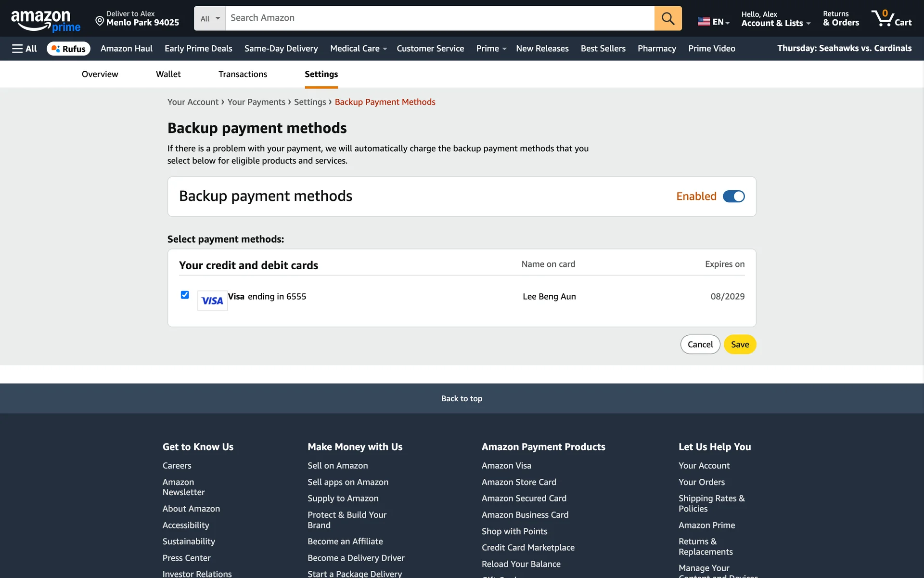Uncheck the Visa ending in 6555 checkbox
The height and width of the screenshot is (578, 924).
185,295
